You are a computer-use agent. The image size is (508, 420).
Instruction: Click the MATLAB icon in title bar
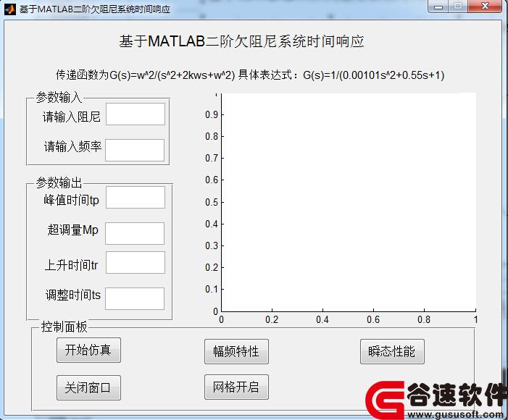pos(10,9)
